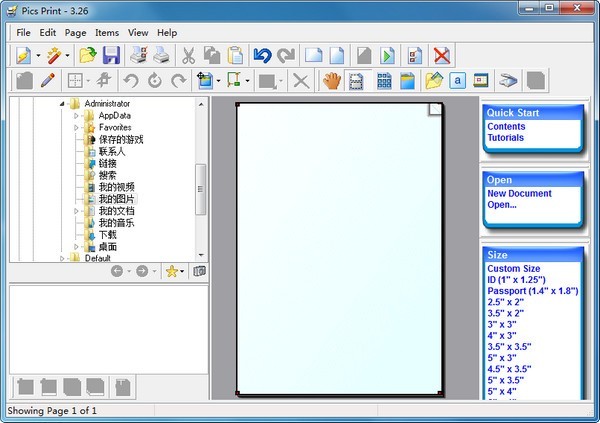Toggle the image grid layout icon
Screen dimensions: 600x423
(x=384, y=81)
